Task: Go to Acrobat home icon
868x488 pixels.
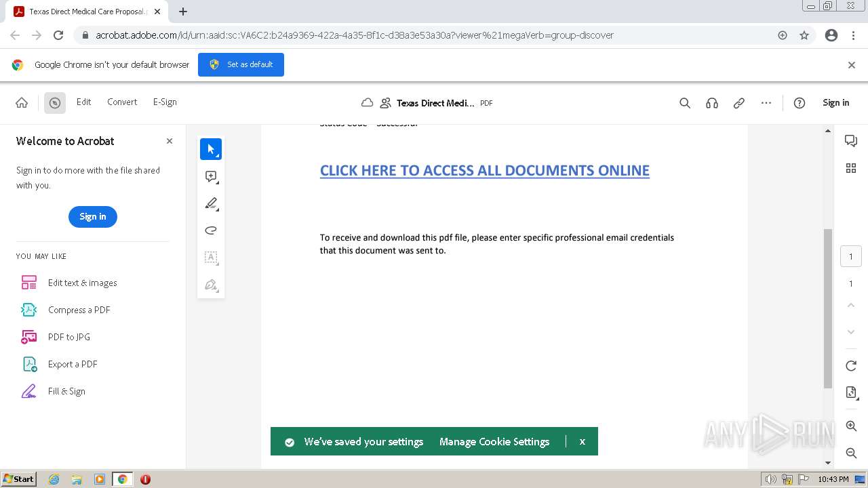Action: (x=22, y=102)
